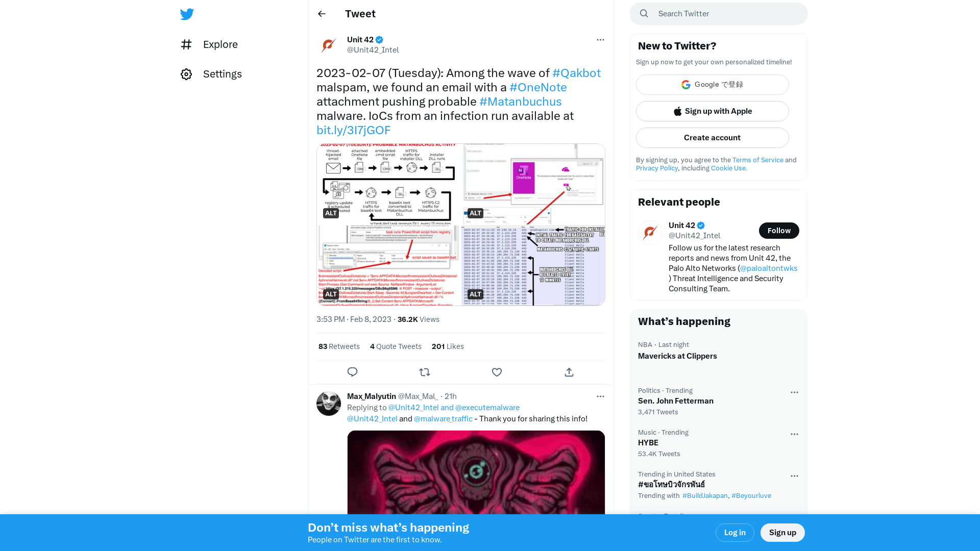Click the search magnifier icon
This screenshot has height=551, width=980.
(x=644, y=13)
